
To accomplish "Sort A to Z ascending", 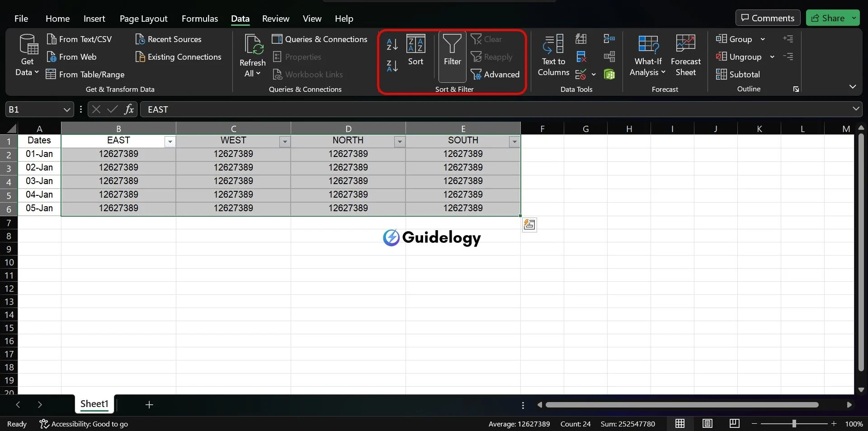I will (392, 44).
